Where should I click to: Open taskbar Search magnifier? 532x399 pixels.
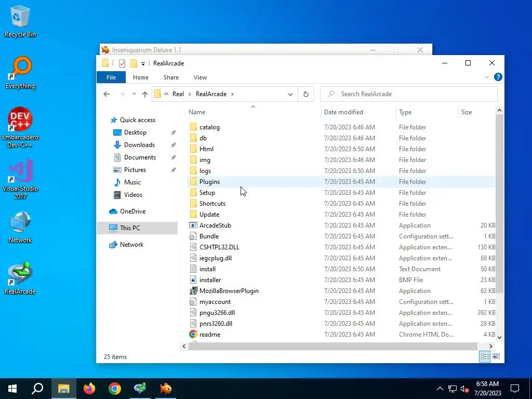tap(37, 389)
